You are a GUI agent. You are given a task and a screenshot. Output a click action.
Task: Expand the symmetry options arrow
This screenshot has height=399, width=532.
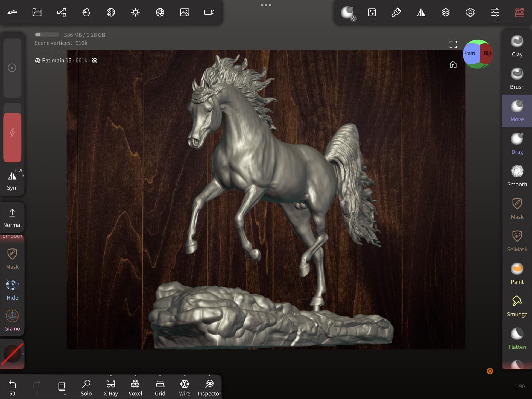coord(23,176)
